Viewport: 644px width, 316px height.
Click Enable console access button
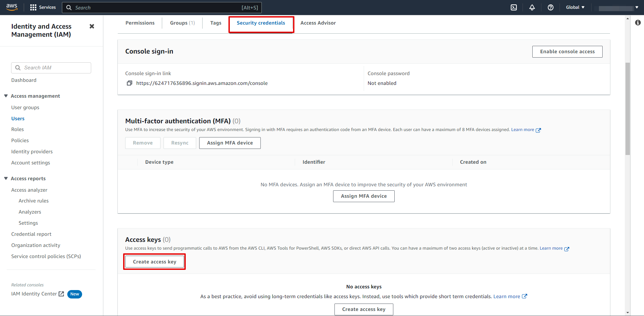(x=567, y=52)
